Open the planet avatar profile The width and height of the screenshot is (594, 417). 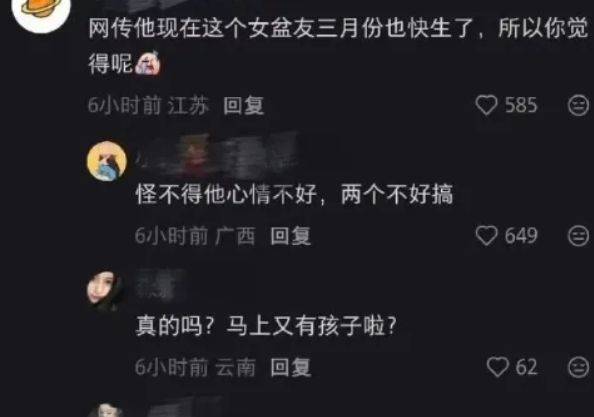click(41, 11)
